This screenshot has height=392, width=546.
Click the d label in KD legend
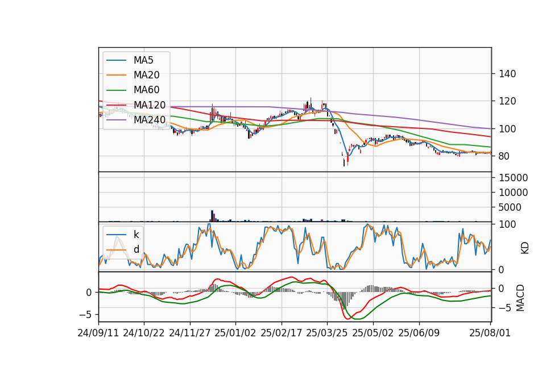click(136, 249)
